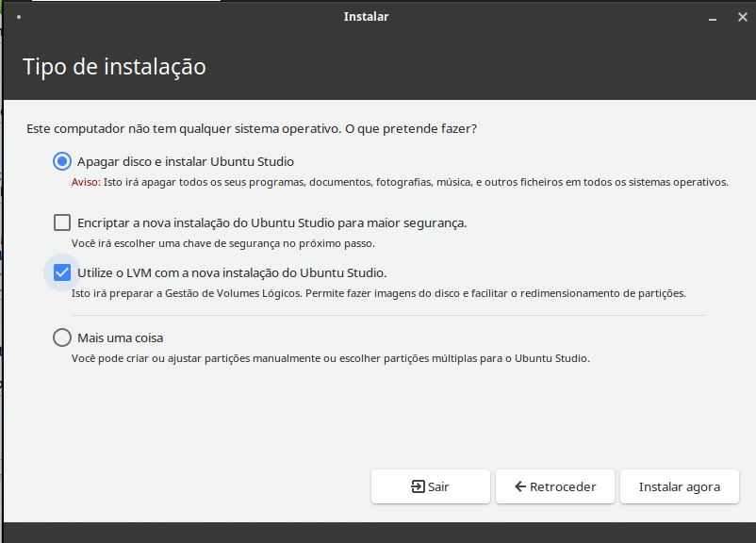This screenshot has width=756, height=543.
Task: Choose the Mais uma coisa radio option
Action: click(x=62, y=337)
